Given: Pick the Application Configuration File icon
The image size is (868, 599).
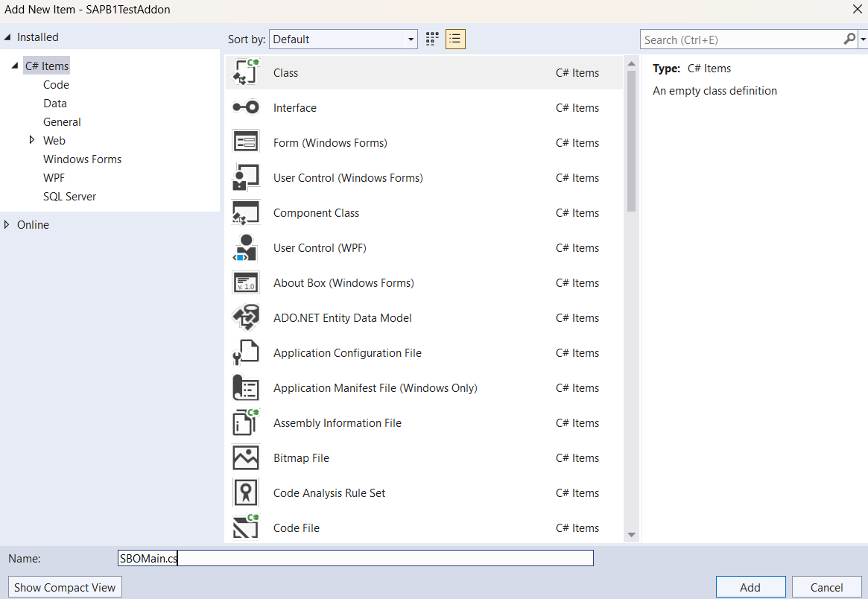Looking at the screenshot, I should (245, 352).
